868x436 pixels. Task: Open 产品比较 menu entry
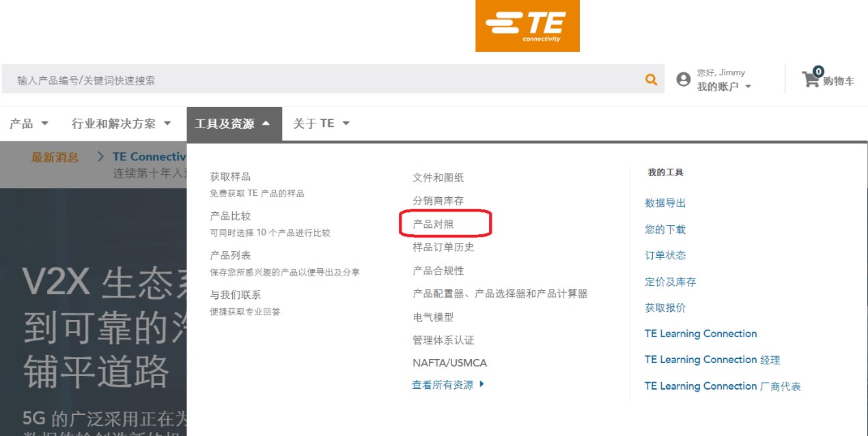[x=230, y=216]
